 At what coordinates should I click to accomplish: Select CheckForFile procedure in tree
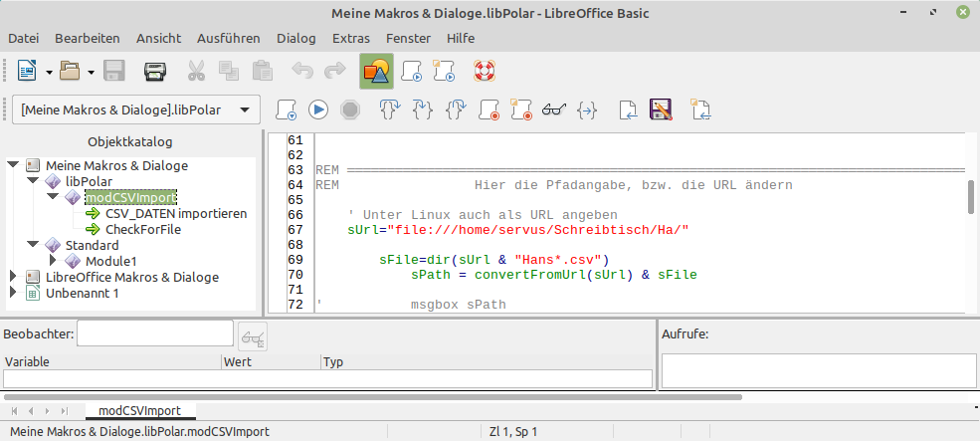pos(143,229)
